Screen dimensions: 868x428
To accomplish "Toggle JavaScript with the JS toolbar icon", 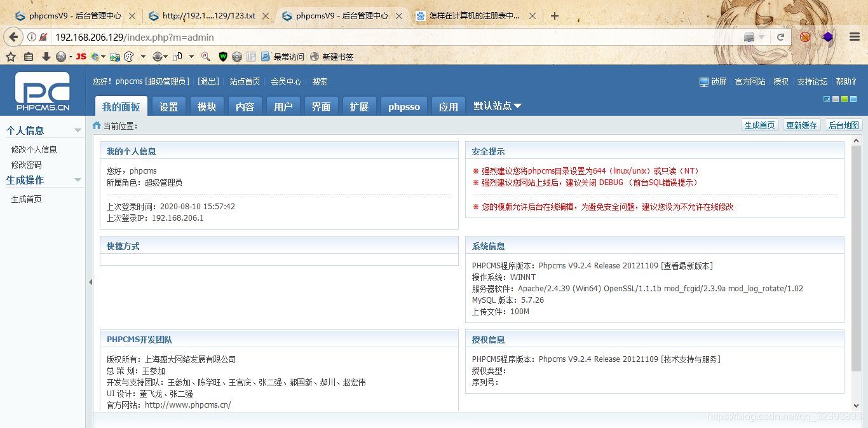I will tap(81, 57).
